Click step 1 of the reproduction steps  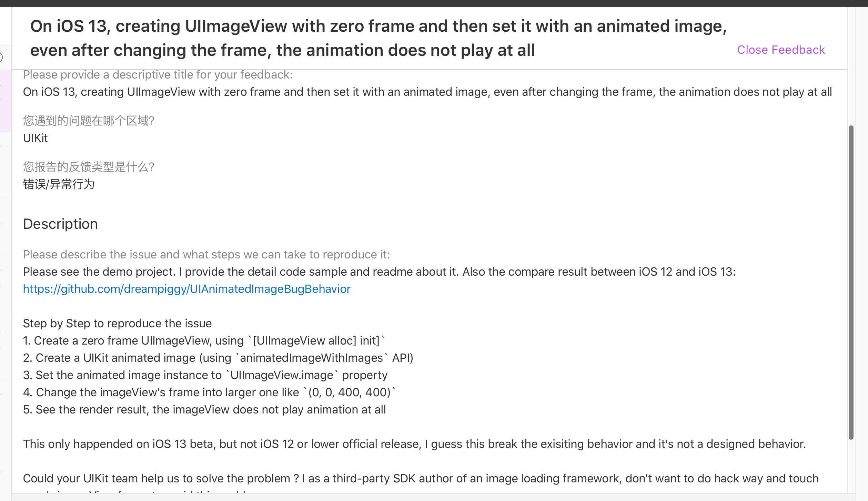(203, 340)
